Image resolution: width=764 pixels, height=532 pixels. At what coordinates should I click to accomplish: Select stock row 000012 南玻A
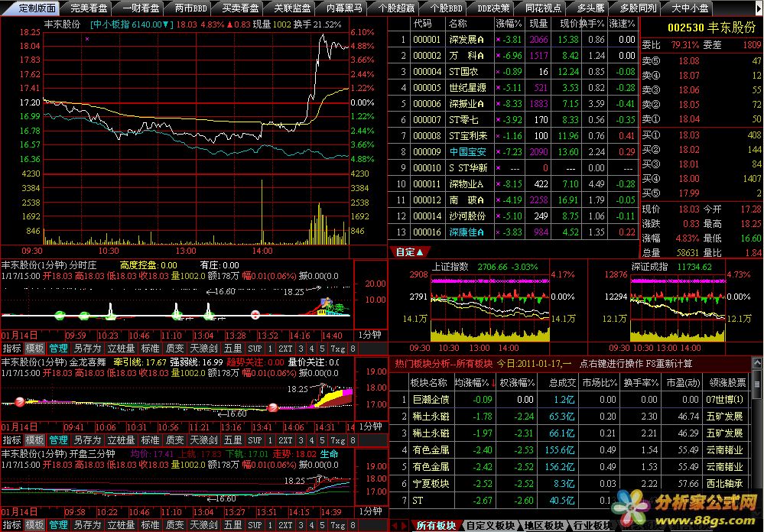click(x=513, y=199)
